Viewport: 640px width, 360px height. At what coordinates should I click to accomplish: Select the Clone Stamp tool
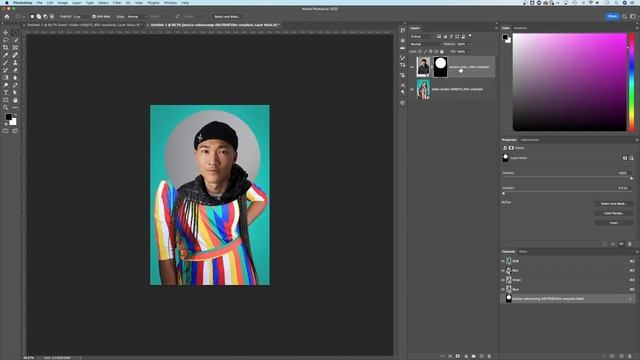pos(15,63)
